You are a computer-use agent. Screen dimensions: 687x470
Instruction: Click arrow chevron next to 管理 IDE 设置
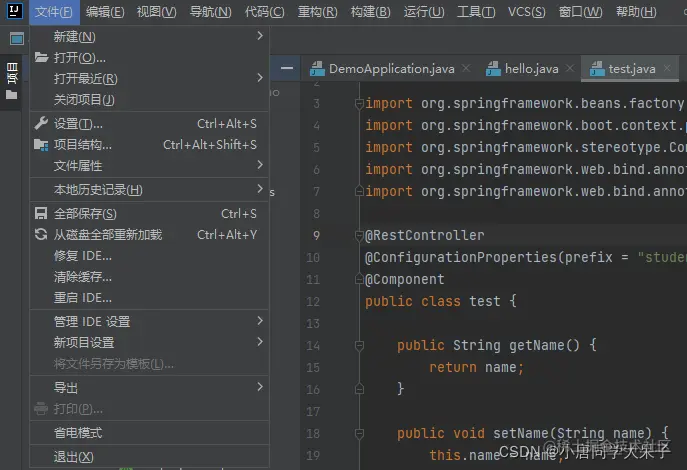click(260, 321)
